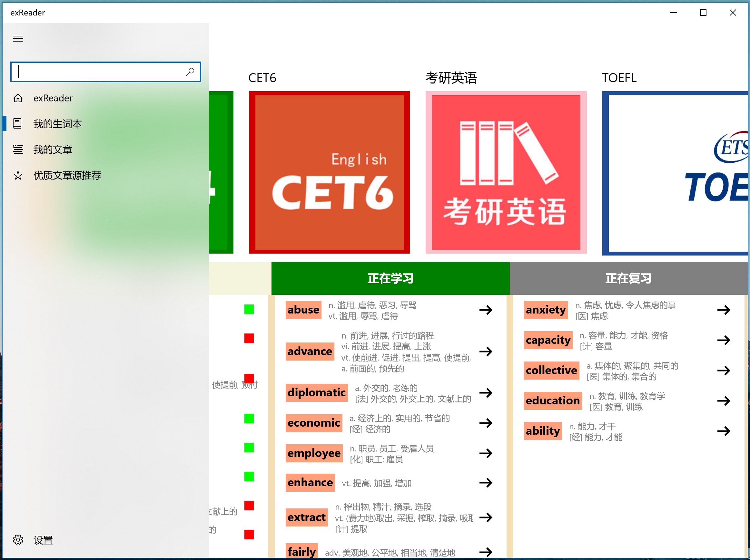The image size is (750, 560).
Task: Click the hamburger menu icon
Action: pyautogui.click(x=18, y=39)
